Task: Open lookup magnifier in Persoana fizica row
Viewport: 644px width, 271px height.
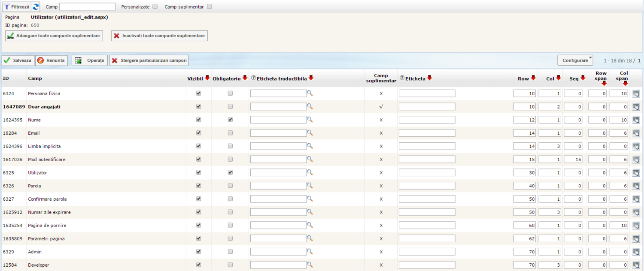Action: [x=310, y=93]
